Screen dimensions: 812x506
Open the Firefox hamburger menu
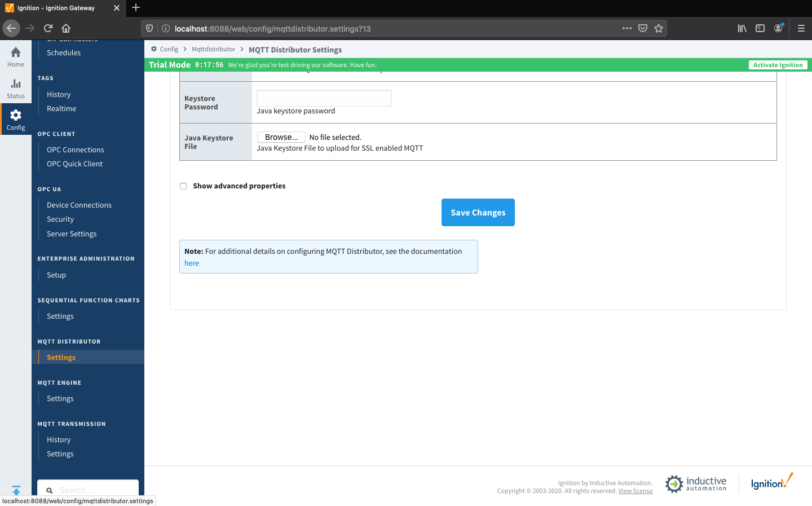[x=801, y=28]
